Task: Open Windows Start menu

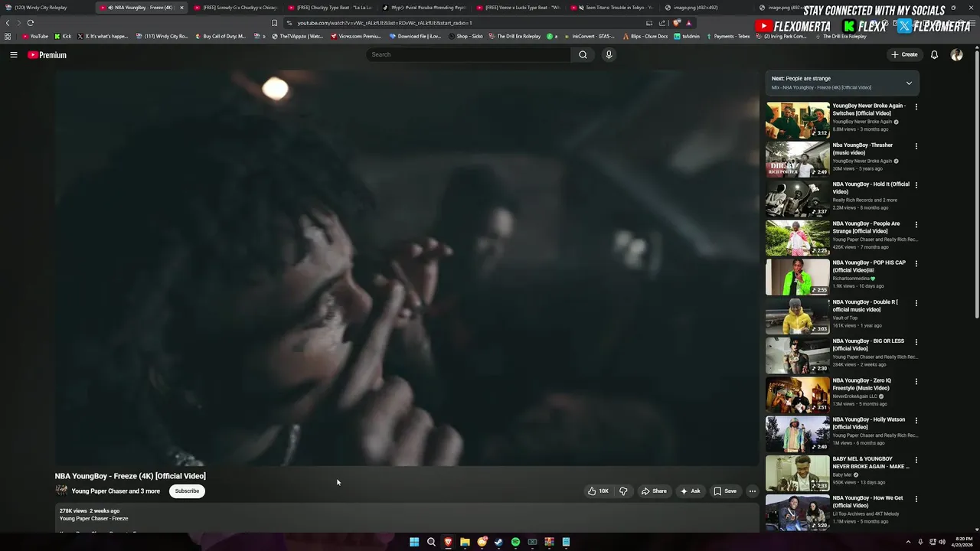Action: (414, 542)
